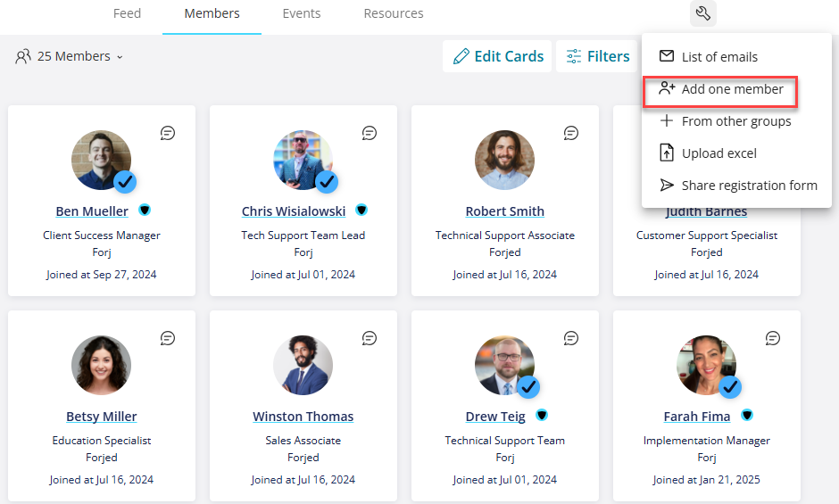The height and width of the screenshot is (504, 839).
Task: Select Add one member menu option
Action: pyautogui.click(x=721, y=89)
